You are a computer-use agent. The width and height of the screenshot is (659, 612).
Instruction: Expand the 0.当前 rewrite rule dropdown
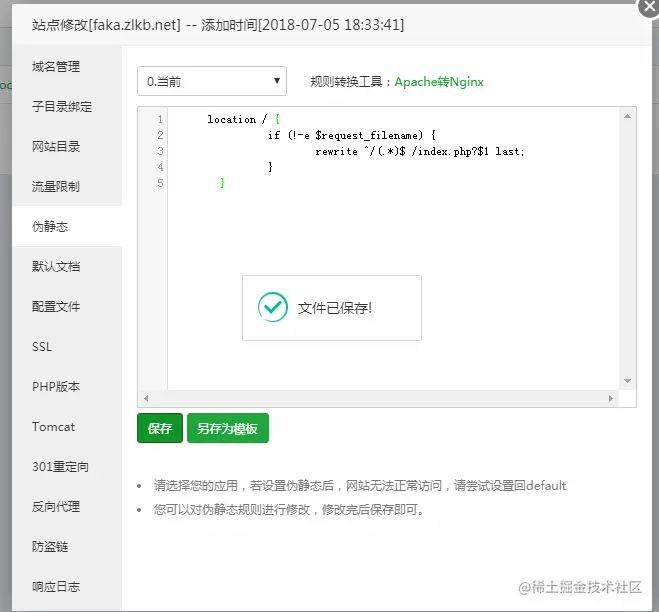tap(212, 81)
